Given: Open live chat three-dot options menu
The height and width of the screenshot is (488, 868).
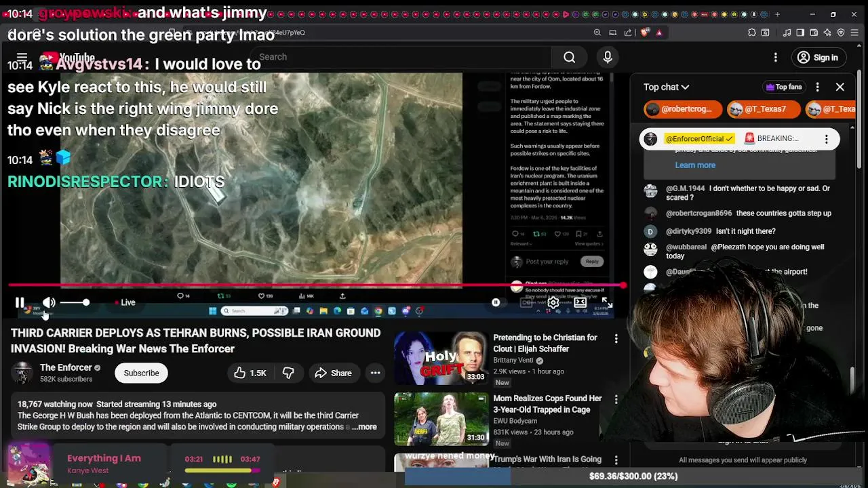Looking at the screenshot, I should pos(818,87).
